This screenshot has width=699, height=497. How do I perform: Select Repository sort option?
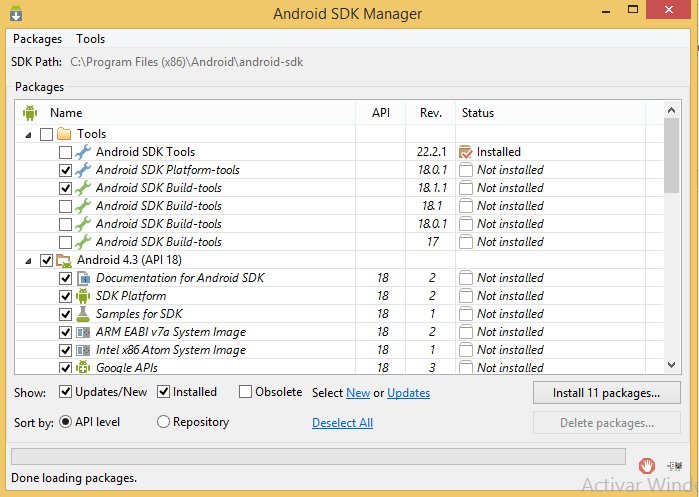point(163,422)
